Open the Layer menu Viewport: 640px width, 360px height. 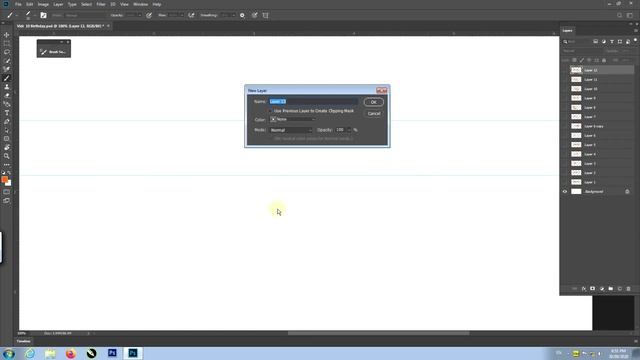tap(58, 4)
